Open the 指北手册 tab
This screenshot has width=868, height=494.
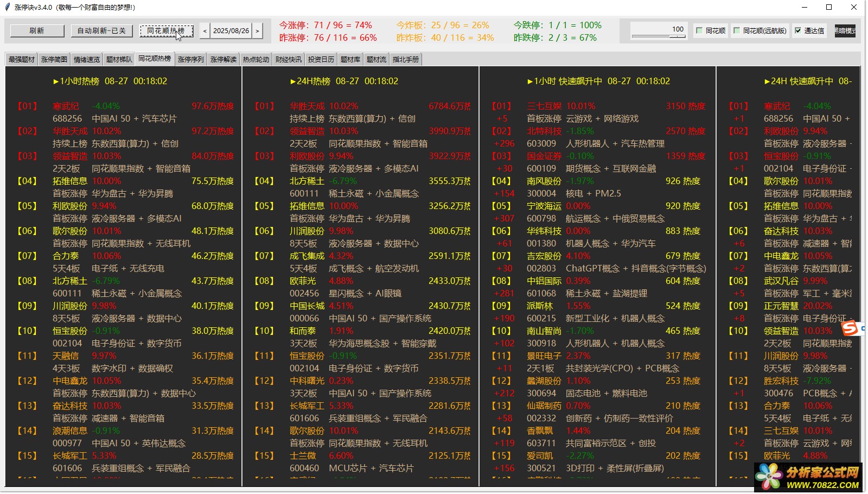[x=406, y=60]
